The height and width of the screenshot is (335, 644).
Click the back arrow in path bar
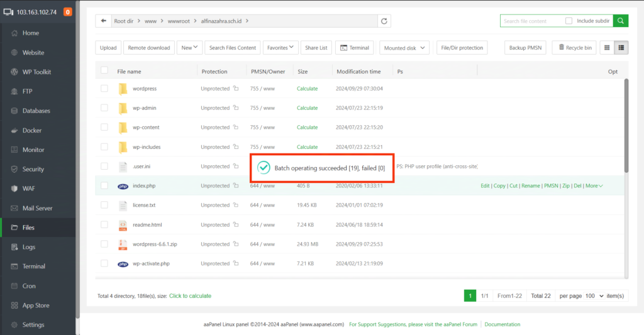(103, 21)
